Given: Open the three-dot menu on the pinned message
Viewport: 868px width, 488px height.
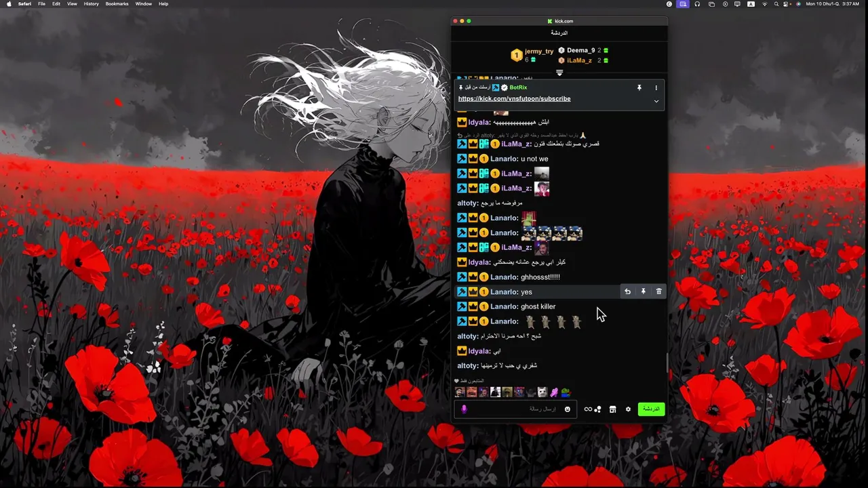Looking at the screenshot, I should point(656,87).
